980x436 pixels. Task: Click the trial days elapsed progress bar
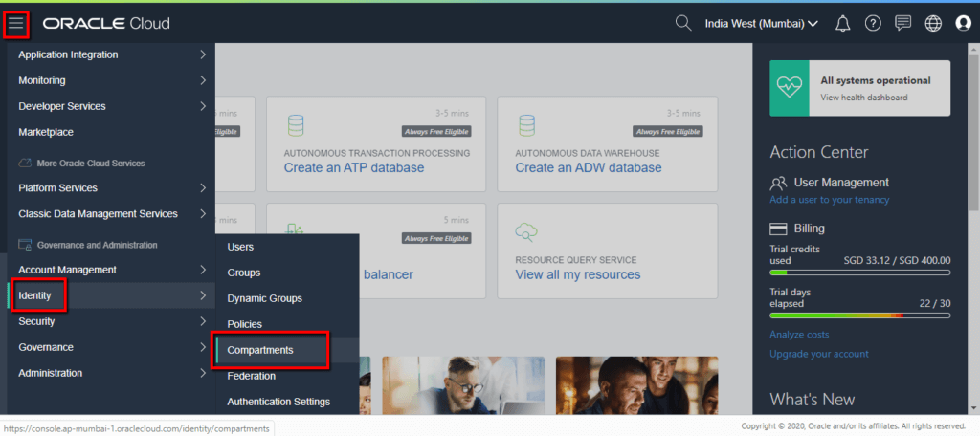click(860, 316)
